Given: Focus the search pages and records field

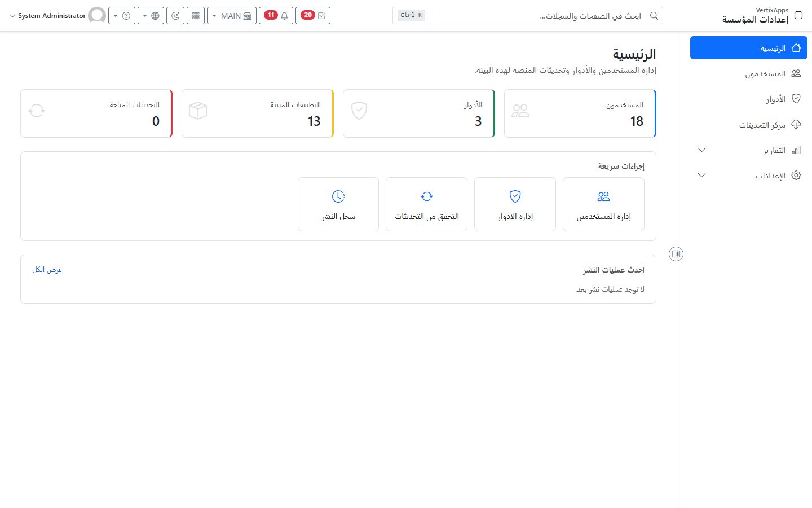Looking at the screenshot, I should [537, 16].
